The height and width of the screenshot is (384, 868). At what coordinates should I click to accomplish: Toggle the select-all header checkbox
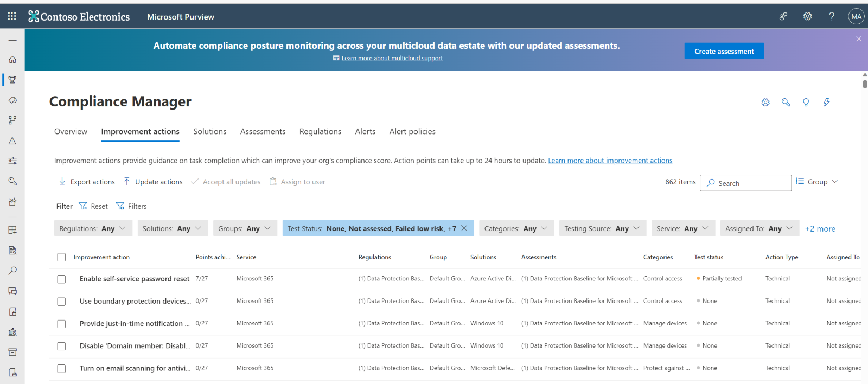pos(61,257)
